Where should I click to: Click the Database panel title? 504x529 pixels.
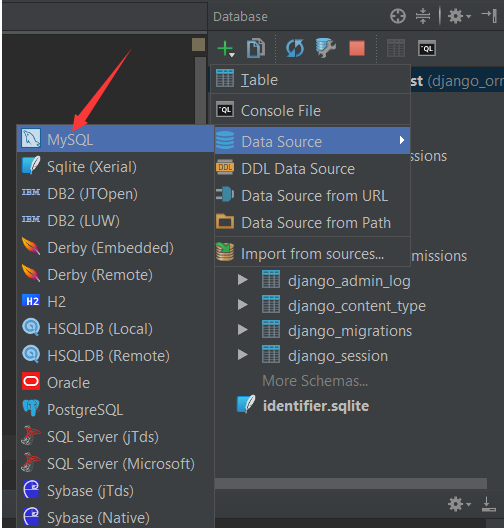point(240,17)
